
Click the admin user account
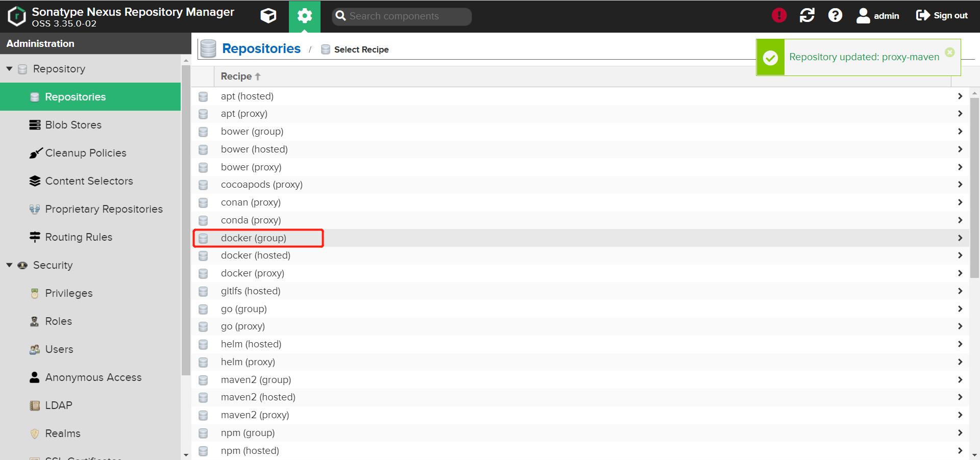coord(877,16)
